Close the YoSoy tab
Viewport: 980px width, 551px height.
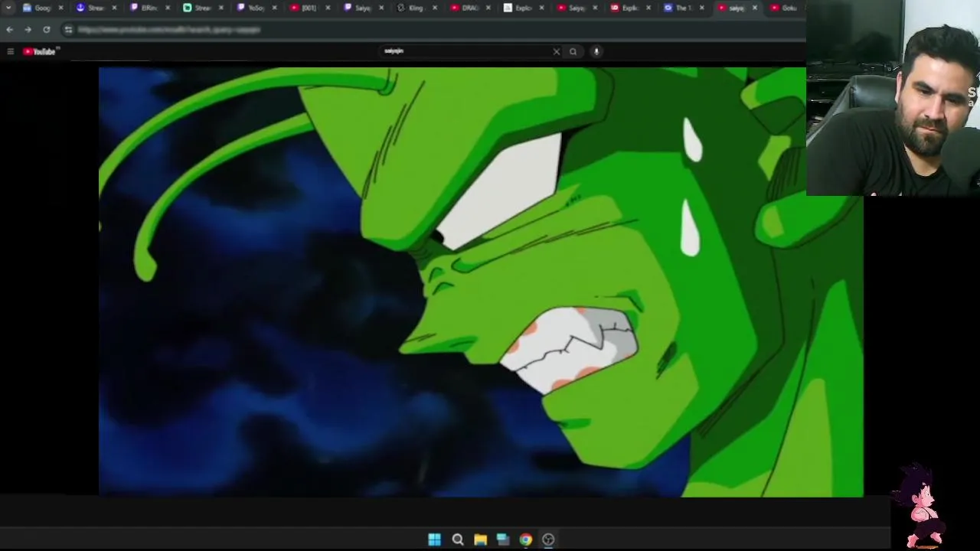(x=274, y=8)
